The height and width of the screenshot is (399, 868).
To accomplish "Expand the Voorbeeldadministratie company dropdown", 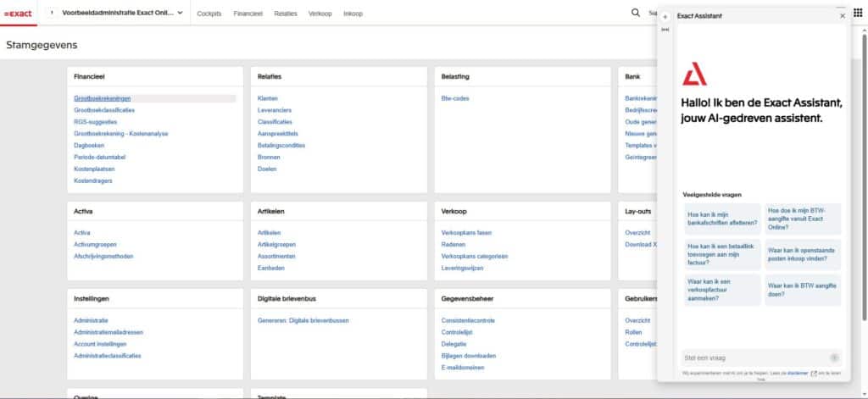I will tap(180, 13).
